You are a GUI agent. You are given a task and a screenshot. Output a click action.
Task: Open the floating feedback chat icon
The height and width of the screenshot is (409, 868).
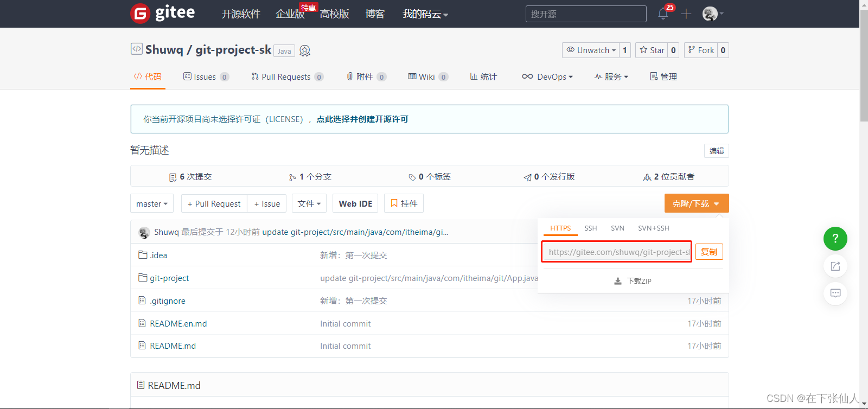(835, 293)
